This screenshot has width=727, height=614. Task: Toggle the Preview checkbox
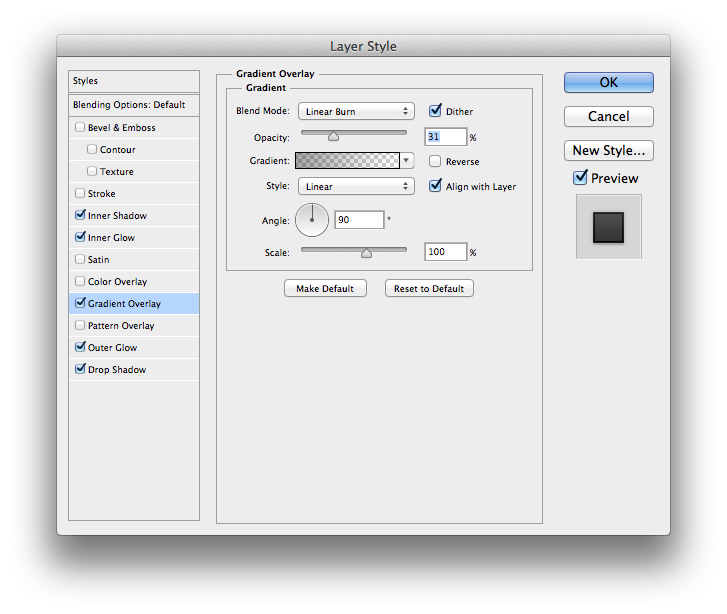[x=580, y=177]
